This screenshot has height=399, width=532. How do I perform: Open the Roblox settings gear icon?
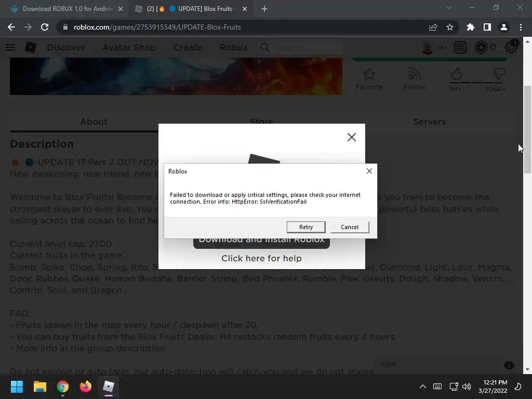pyautogui.click(x=511, y=47)
